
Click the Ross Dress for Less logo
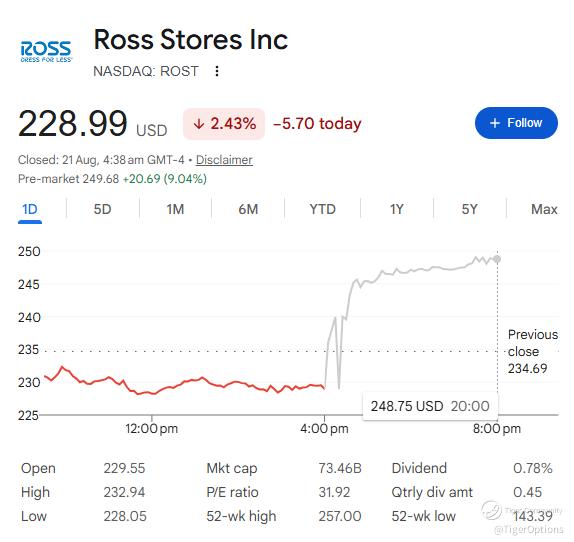[x=46, y=51]
